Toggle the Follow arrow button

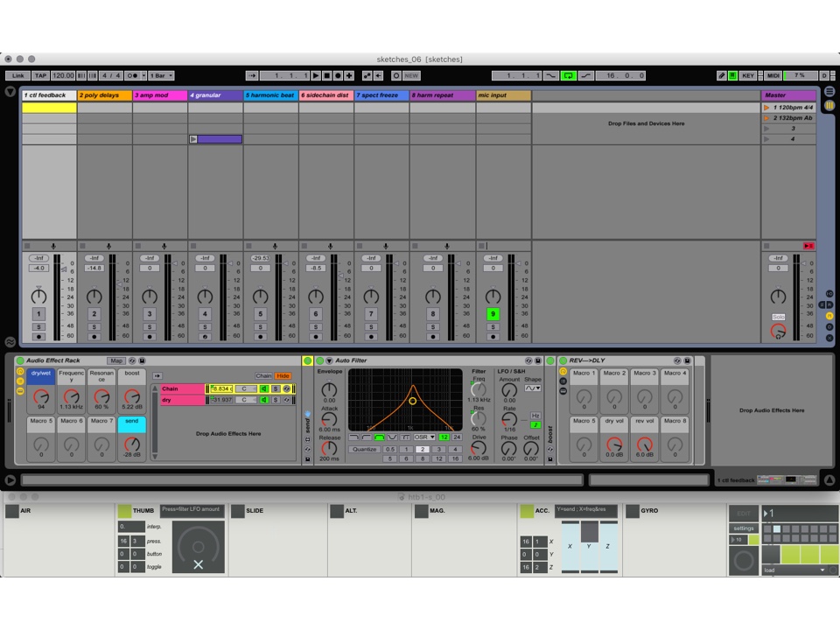click(x=252, y=75)
